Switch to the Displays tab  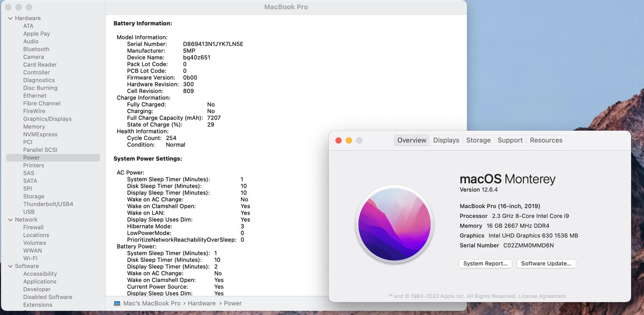tap(446, 140)
